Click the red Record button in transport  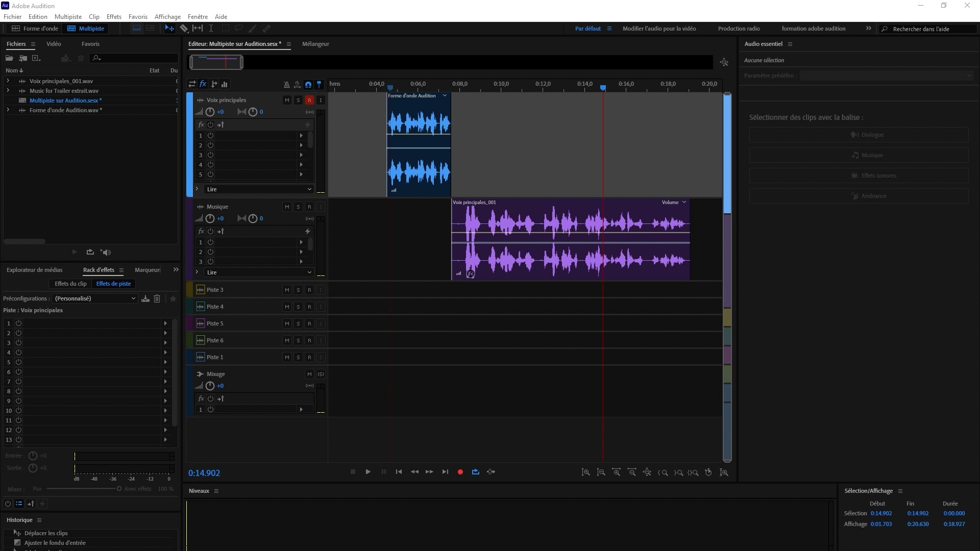(x=460, y=472)
